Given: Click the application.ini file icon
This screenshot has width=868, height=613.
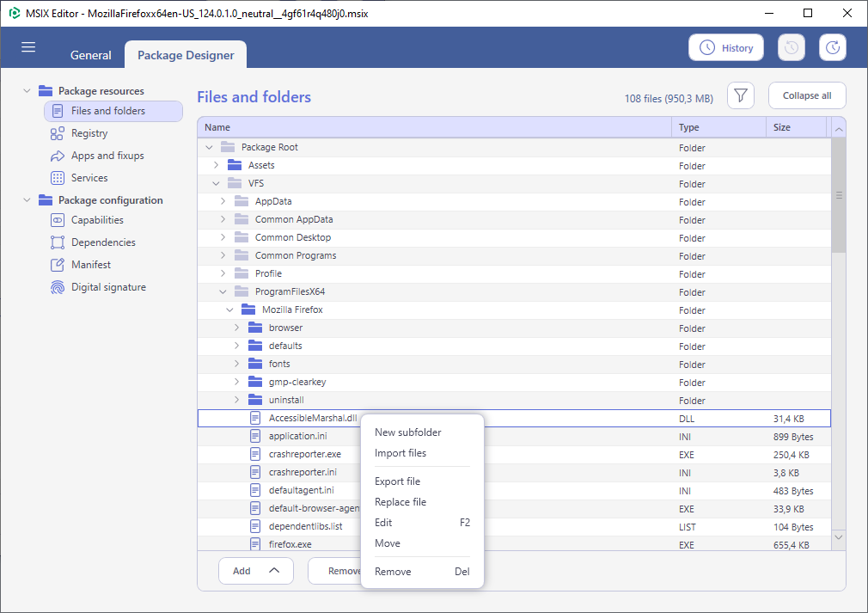Looking at the screenshot, I should [x=254, y=437].
